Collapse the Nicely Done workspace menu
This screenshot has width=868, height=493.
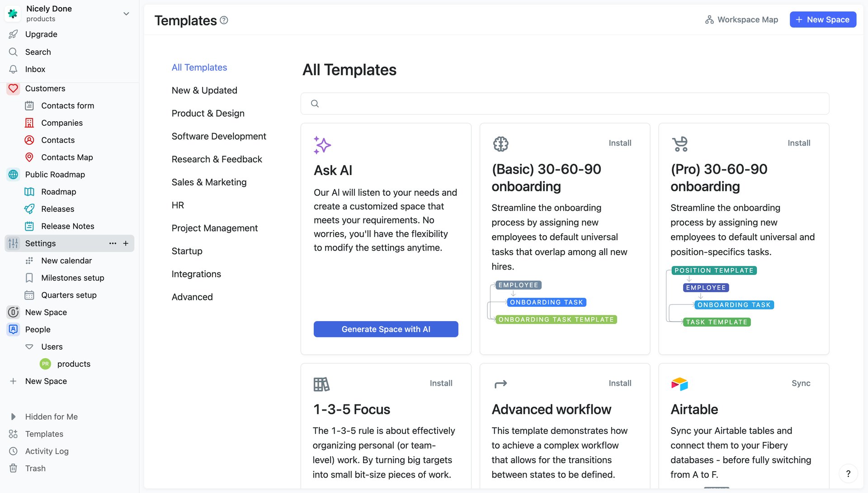(126, 14)
